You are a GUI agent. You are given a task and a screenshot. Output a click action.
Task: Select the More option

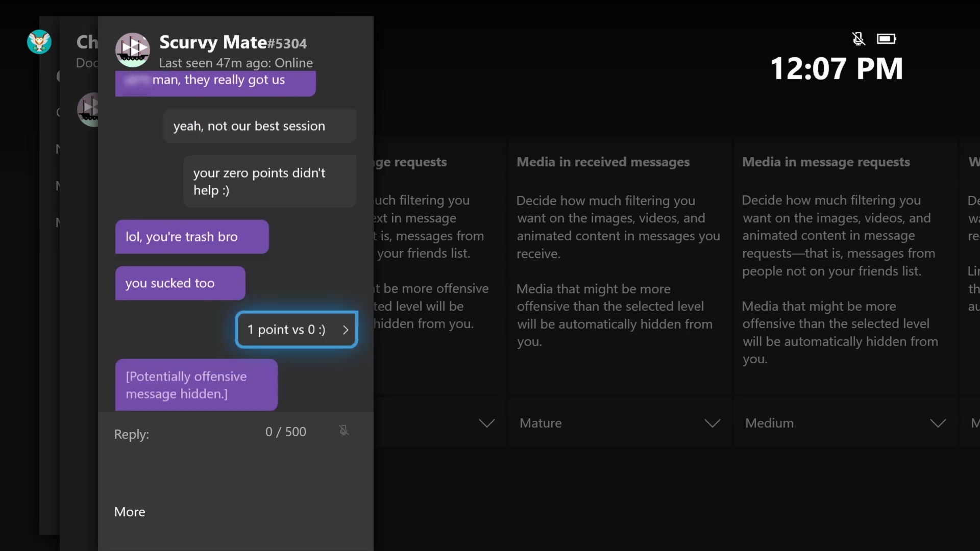(130, 512)
